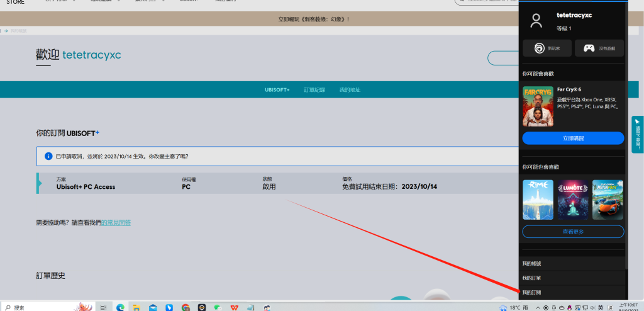Click the Far Cry® 6 title text

(x=569, y=89)
